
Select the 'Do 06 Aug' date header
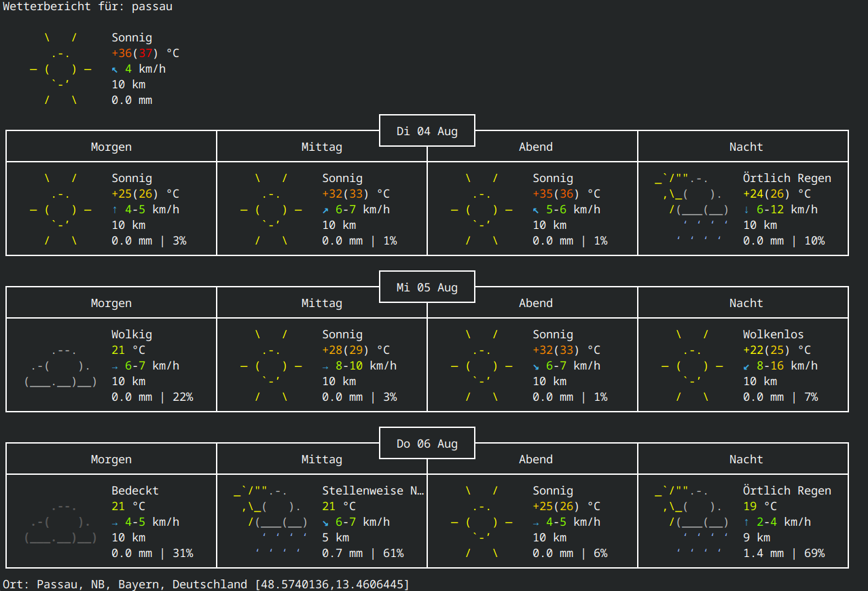(x=427, y=444)
